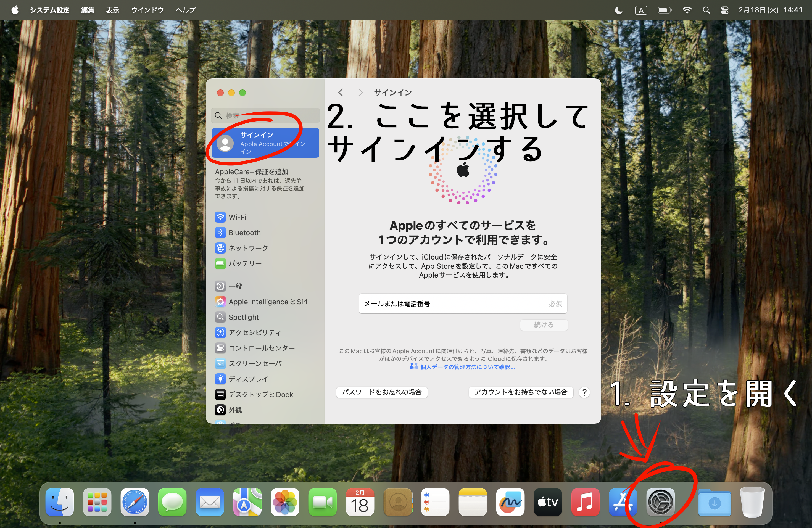This screenshot has height=528, width=812.
Task: Open input source A menu
Action: click(x=641, y=10)
